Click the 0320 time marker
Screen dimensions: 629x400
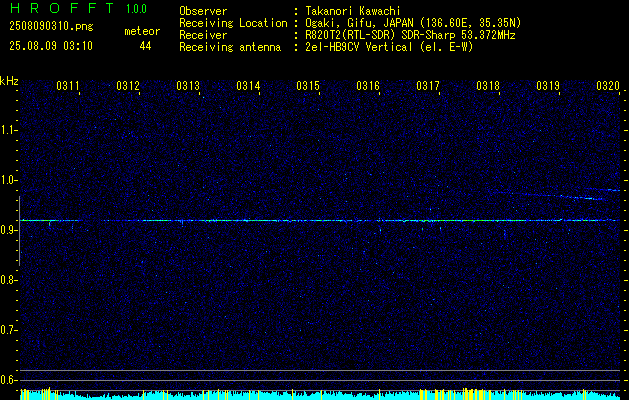[x=608, y=85]
